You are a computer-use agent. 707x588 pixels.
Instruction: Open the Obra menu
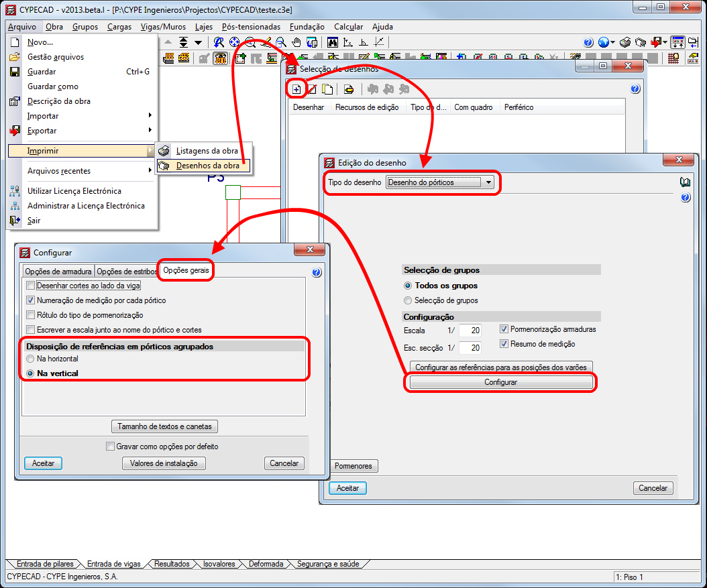click(54, 27)
